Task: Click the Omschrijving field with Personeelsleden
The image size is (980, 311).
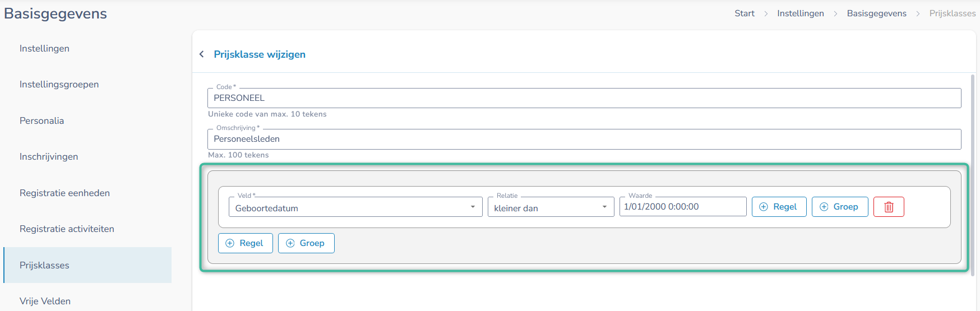Action: [584, 139]
